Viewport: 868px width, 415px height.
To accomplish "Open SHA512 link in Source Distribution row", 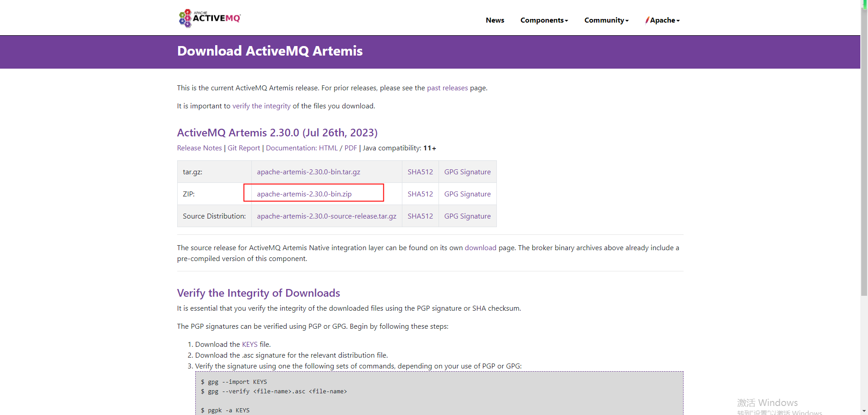I will [420, 216].
